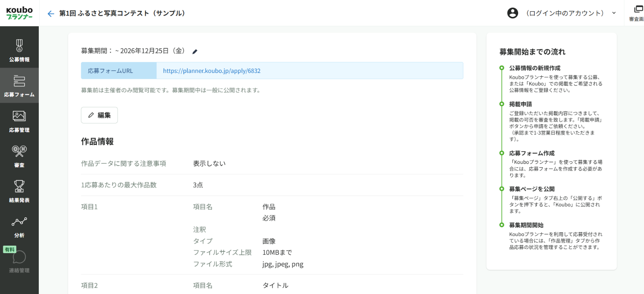Click the 項目1 row label
This screenshot has height=294, width=644.
pyautogui.click(x=89, y=207)
